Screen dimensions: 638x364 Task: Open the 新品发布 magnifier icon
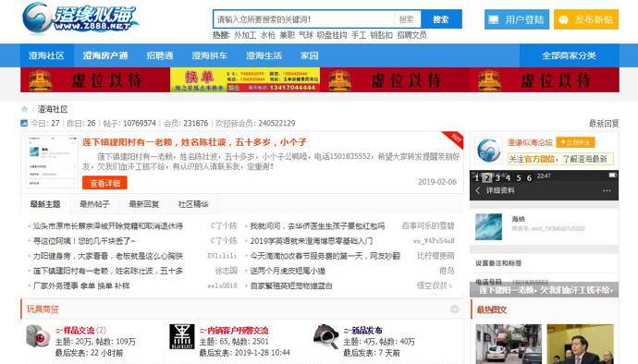coord(325,336)
